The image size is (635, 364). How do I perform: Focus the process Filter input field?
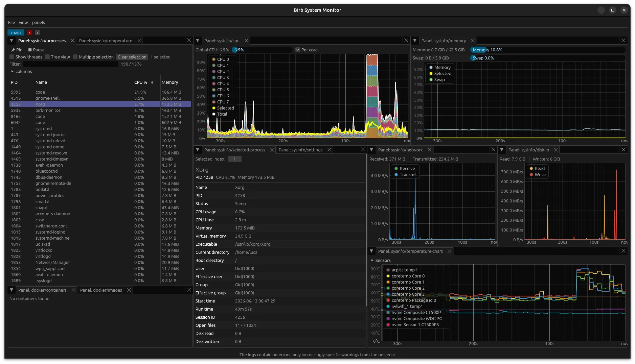(70, 64)
